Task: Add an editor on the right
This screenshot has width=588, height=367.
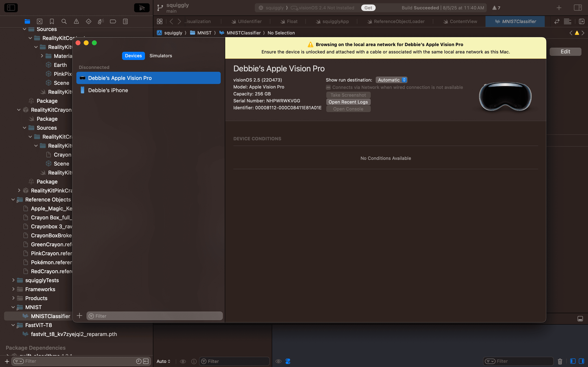Action: pos(581,21)
